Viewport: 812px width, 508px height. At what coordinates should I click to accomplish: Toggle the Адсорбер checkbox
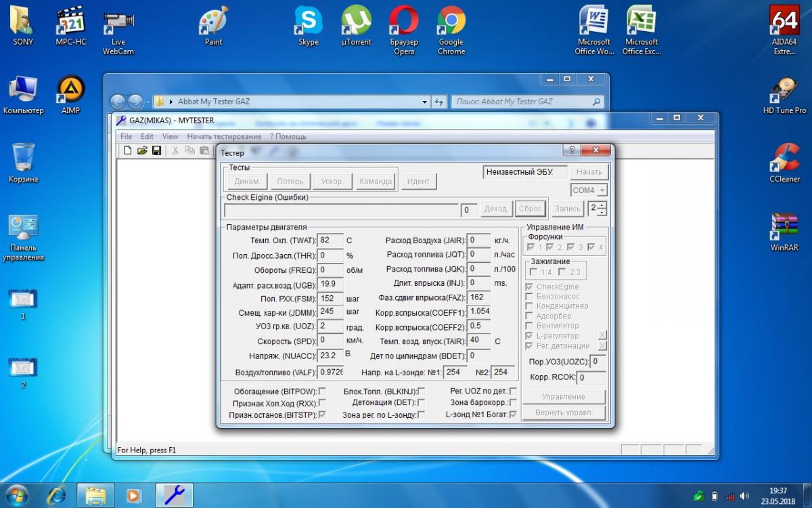point(530,316)
